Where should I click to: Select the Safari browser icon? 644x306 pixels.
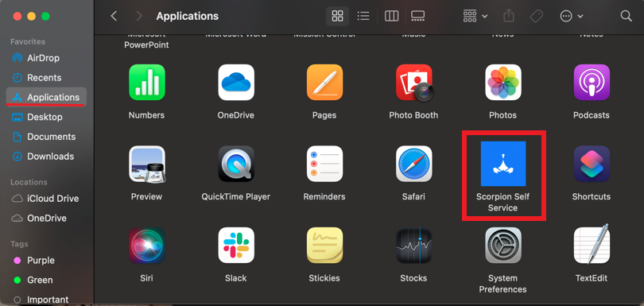(413, 164)
